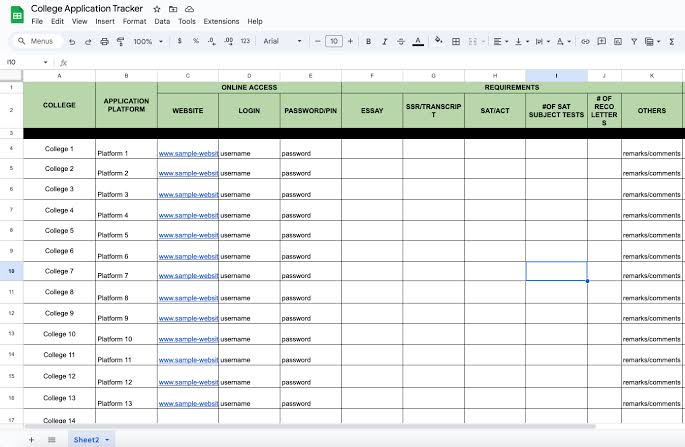Click the font size field
Image resolution: width=685 pixels, height=447 pixels.
click(x=334, y=41)
